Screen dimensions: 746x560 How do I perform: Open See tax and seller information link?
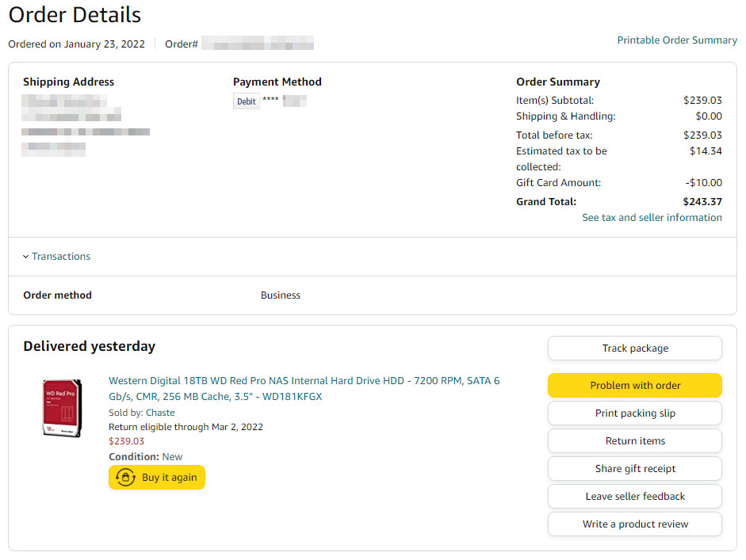(x=652, y=218)
